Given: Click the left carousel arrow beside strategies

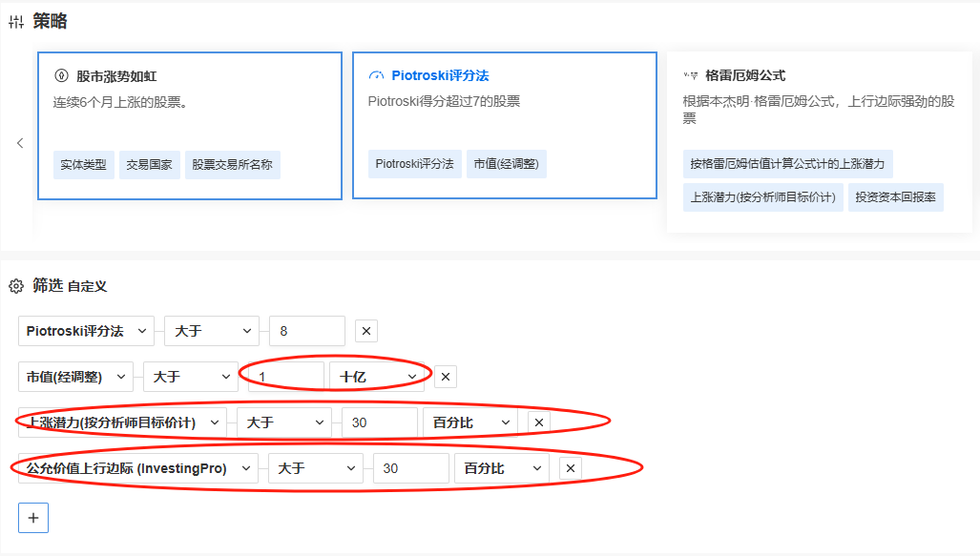Looking at the screenshot, I should coord(19,143).
